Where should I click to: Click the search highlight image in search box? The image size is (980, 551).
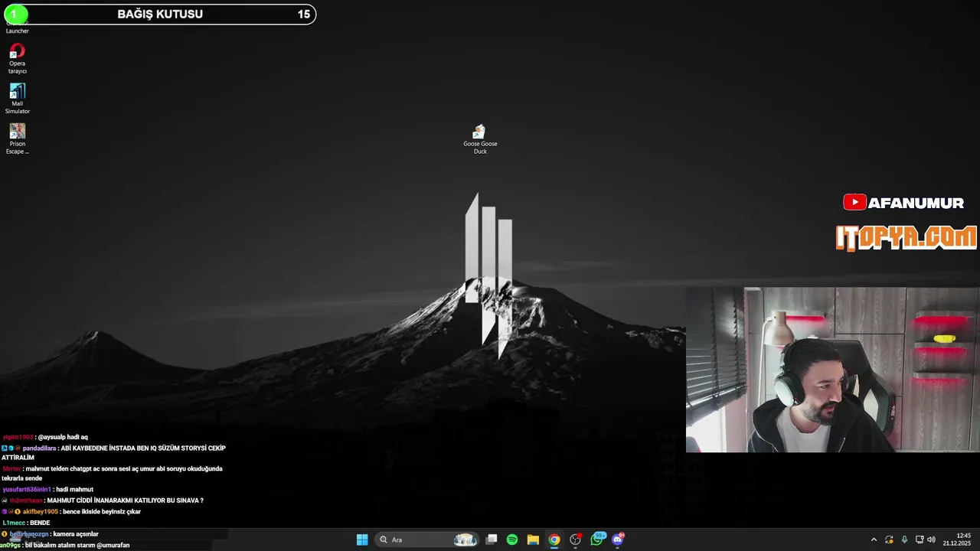tap(465, 540)
